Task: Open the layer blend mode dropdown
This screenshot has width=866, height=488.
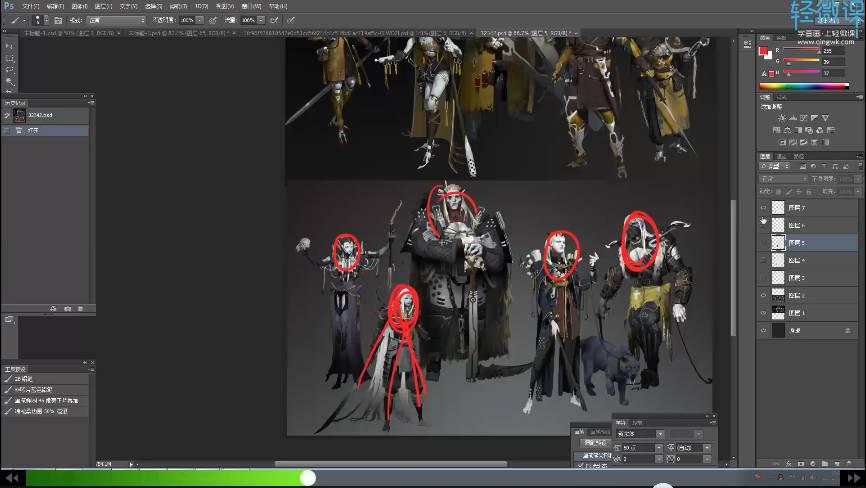Action: tap(783, 179)
